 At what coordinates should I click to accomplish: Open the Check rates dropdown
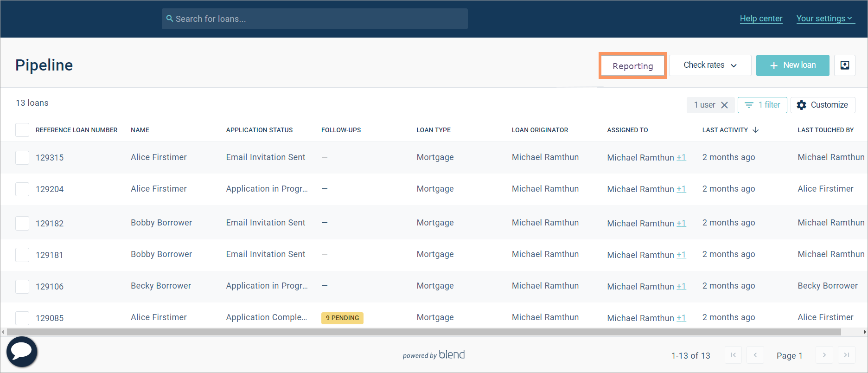(x=710, y=65)
